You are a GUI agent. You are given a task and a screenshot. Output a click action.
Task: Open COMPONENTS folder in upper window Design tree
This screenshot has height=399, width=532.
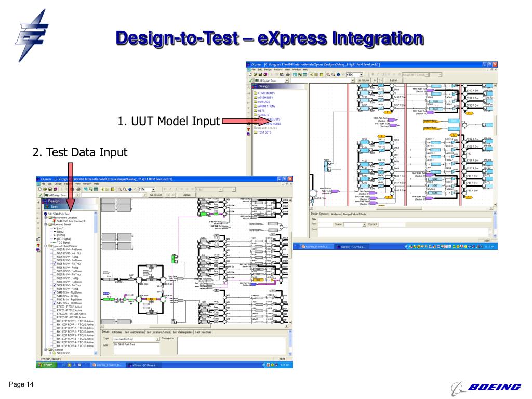tap(264, 93)
